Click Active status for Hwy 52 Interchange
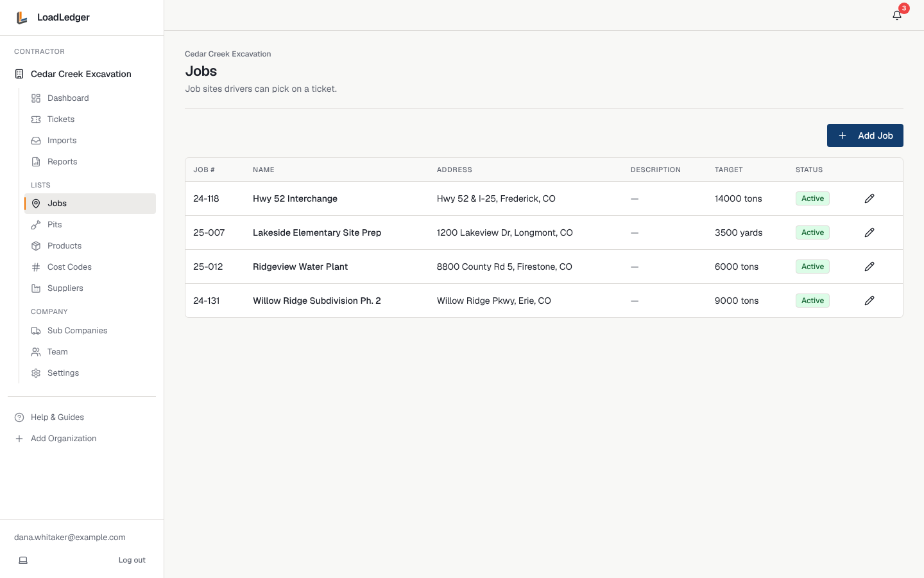 [x=812, y=198]
